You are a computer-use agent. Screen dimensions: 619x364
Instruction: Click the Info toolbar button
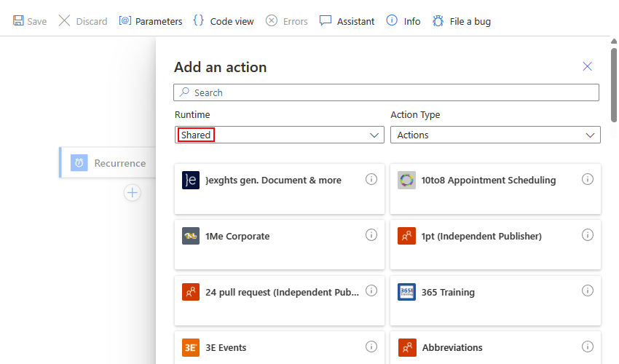tap(403, 21)
